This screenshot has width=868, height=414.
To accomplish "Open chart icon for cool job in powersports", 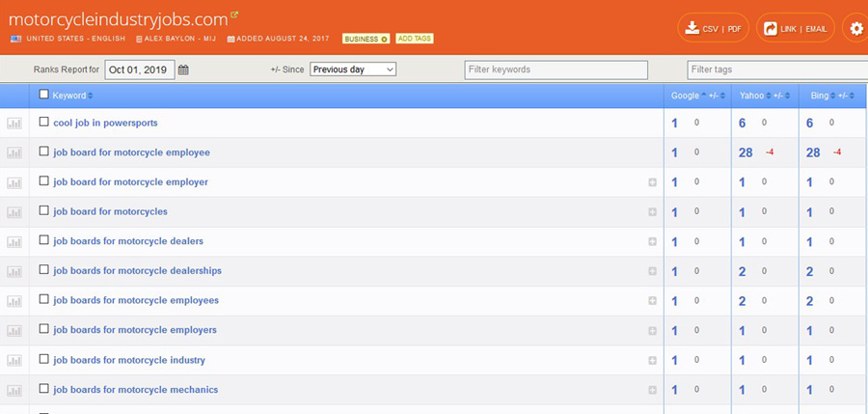I will point(14,124).
